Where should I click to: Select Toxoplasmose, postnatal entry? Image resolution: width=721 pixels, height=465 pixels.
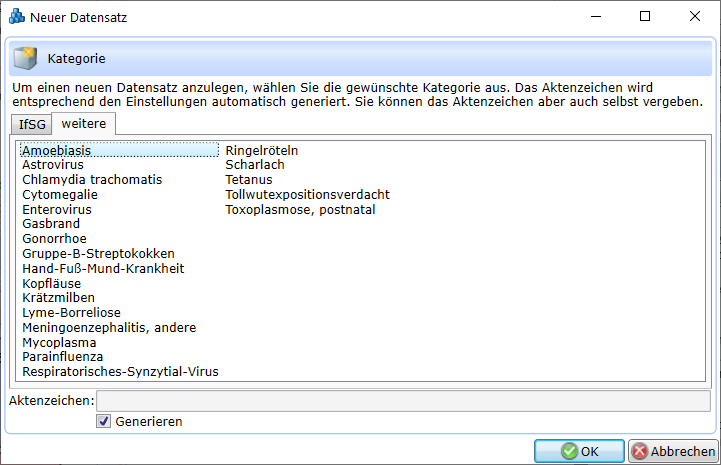300,209
